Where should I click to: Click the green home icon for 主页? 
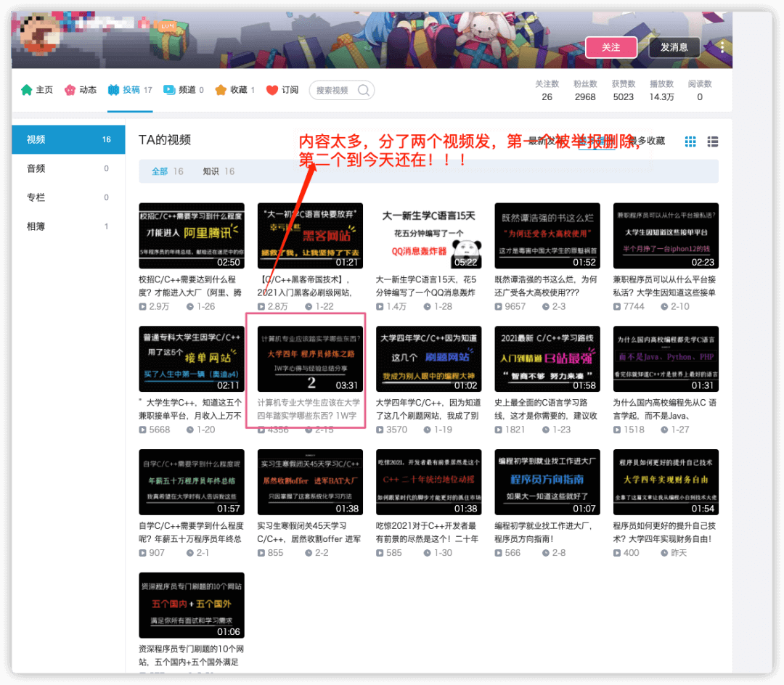coord(27,90)
